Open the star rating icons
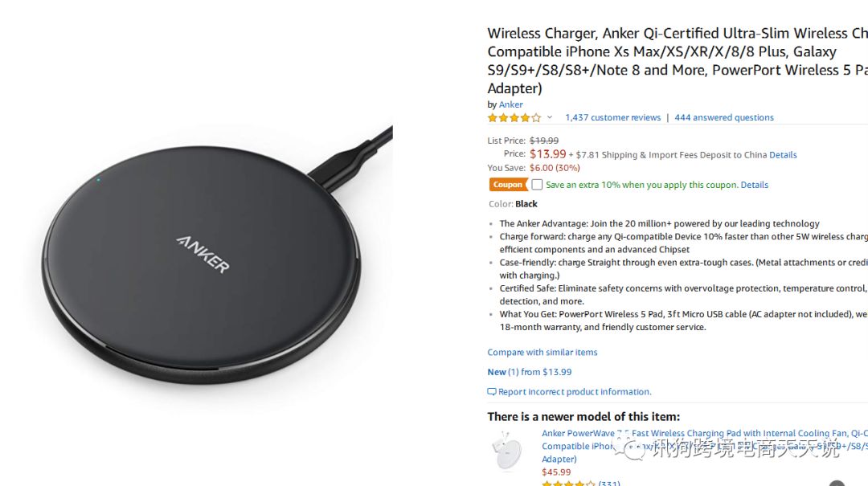 (514, 117)
